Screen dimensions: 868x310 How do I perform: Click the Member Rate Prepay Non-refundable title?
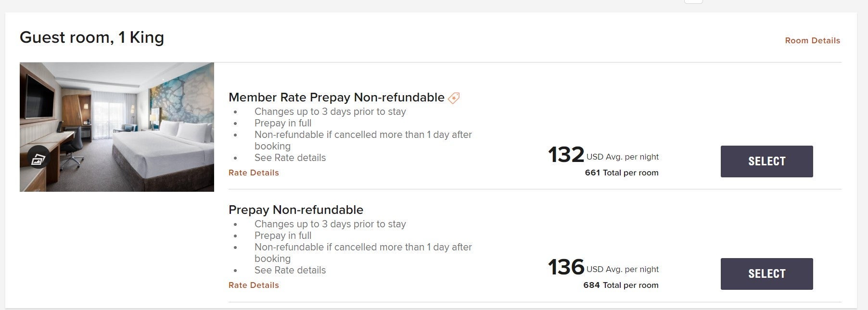tap(336, 98)
